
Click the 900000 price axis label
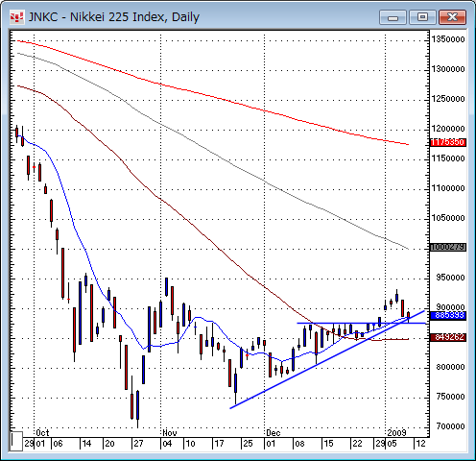[x=450, y=307]
